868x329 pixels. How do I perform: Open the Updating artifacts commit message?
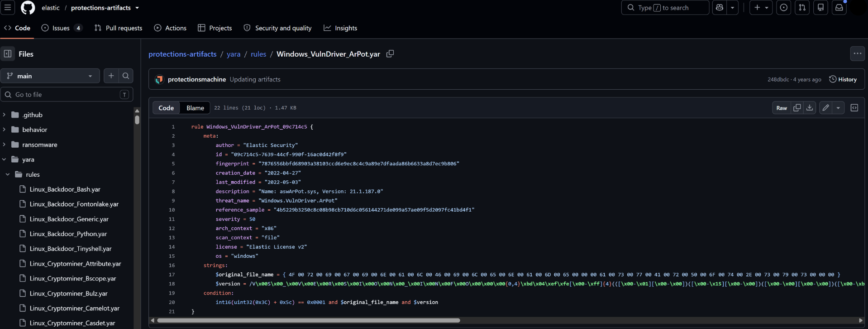coord(255,79)
